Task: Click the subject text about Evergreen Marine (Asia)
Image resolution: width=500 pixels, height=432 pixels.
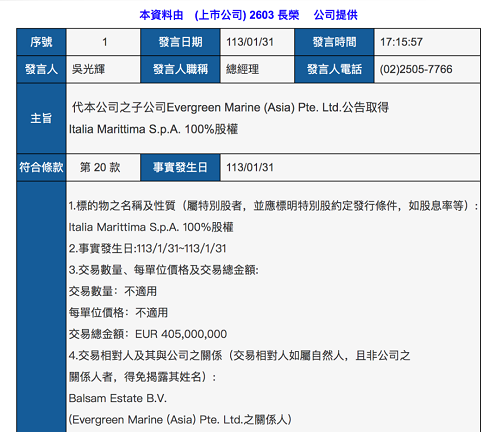Action: click(229, 118)
